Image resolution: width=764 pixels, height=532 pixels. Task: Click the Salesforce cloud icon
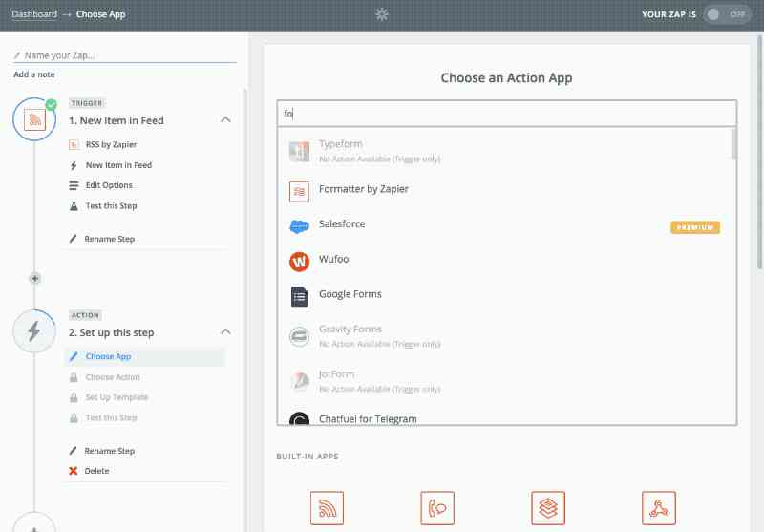click(x=299, y=226)
